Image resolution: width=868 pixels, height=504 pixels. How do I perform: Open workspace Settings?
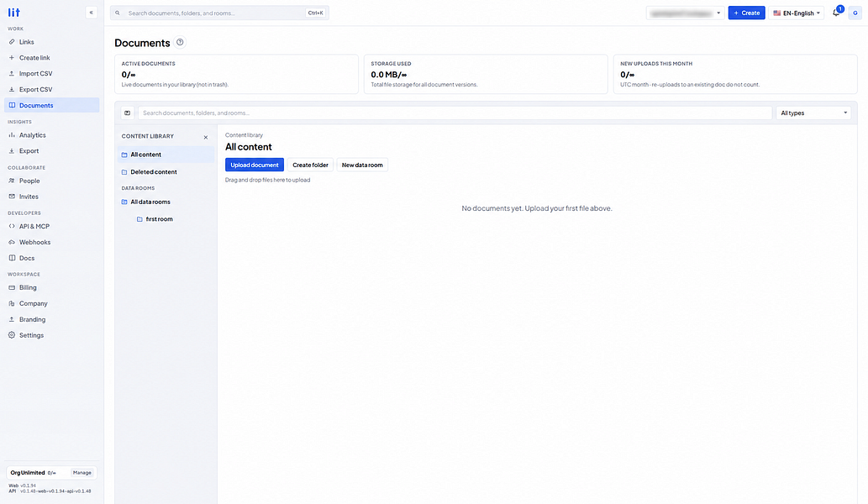(x=52, y=335)
